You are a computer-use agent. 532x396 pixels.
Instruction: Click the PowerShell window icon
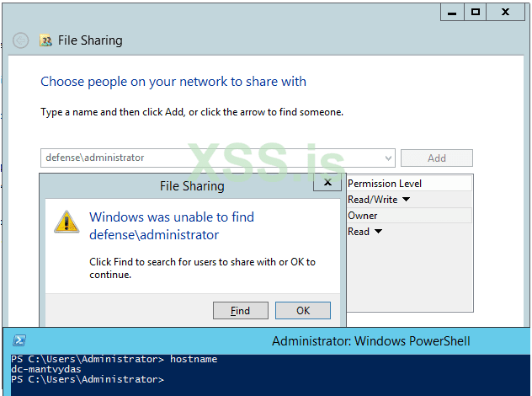pyautogui.click(x=19, y=340)
